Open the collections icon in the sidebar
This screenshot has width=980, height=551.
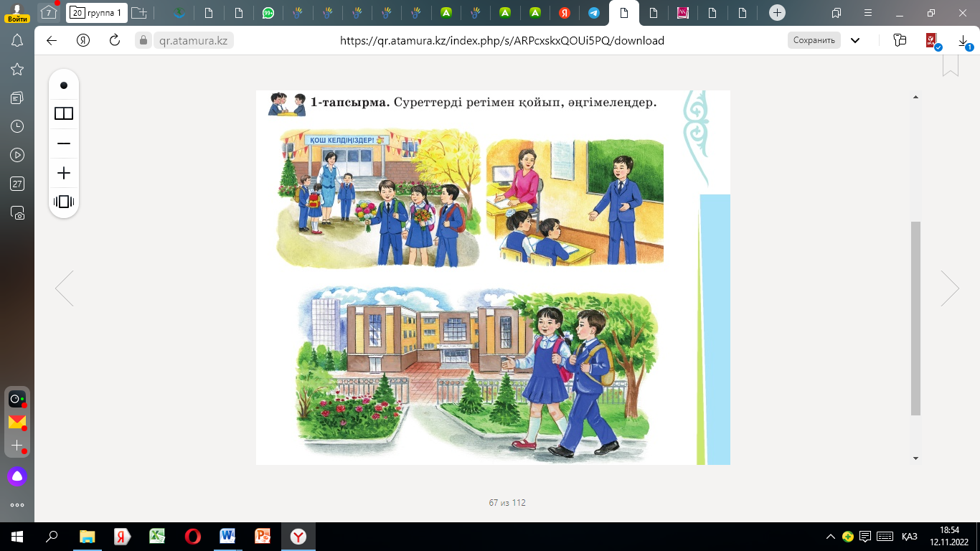(x=17, y=98)
